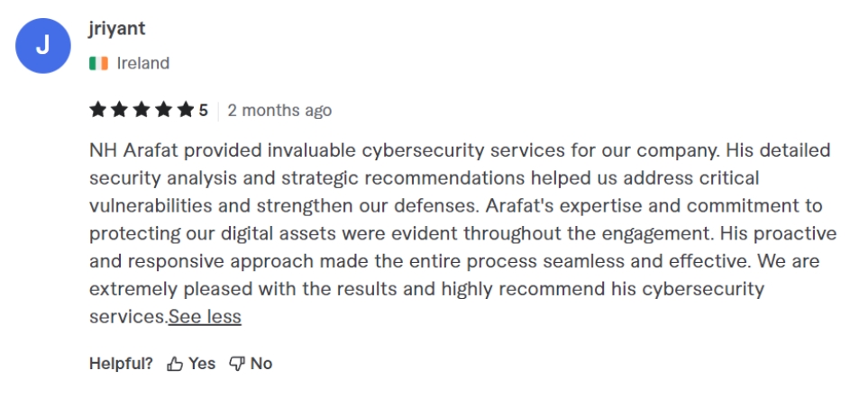Click the Ireland country label
Screen dimensions: 868x398
pos(142,63)
